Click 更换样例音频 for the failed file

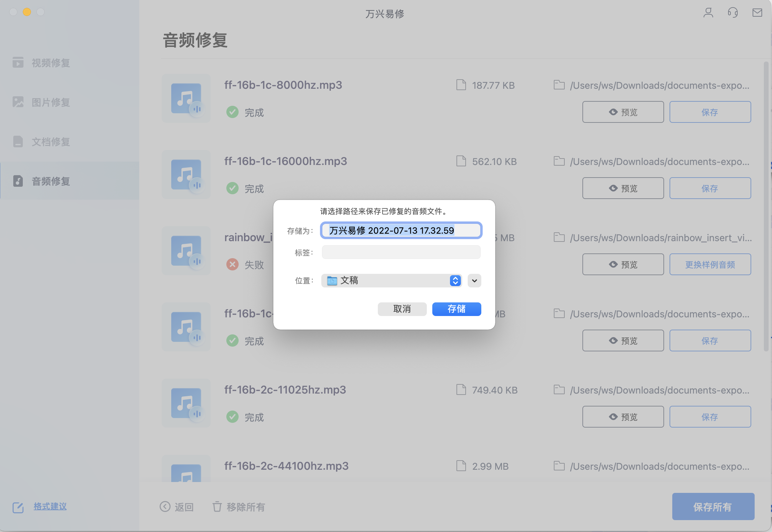710,264
